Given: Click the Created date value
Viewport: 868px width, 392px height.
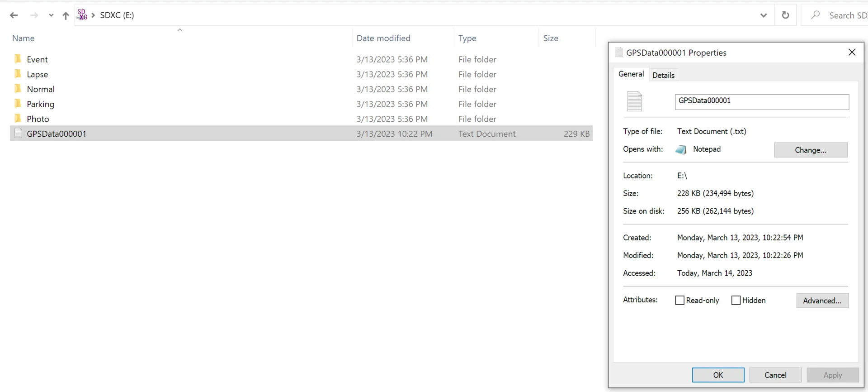Looking at the screenshot, I should pyautogui.click(x=740, y=238).
